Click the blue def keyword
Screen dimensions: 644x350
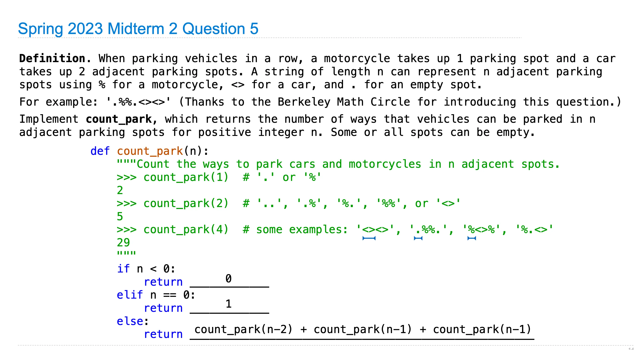[x=100, y=151]
